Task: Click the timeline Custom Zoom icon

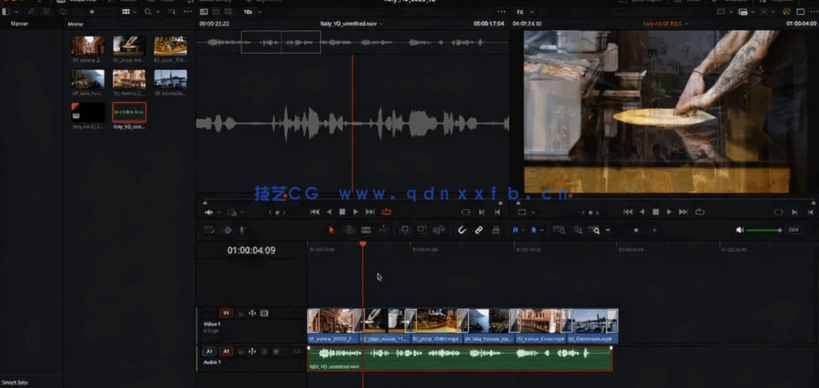Action: pos(594,230)
